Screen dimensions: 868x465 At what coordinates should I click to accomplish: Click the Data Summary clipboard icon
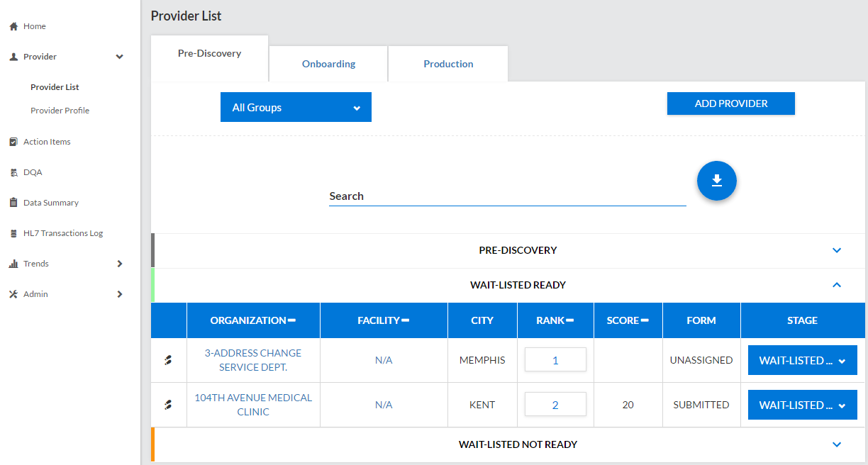[13, 203]
